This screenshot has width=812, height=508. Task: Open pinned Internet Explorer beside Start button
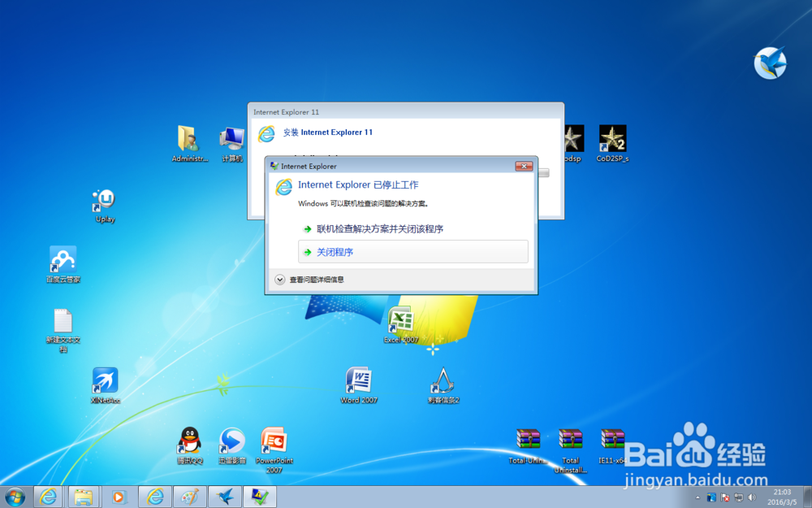pyautogui.click(x=48, y=497)
